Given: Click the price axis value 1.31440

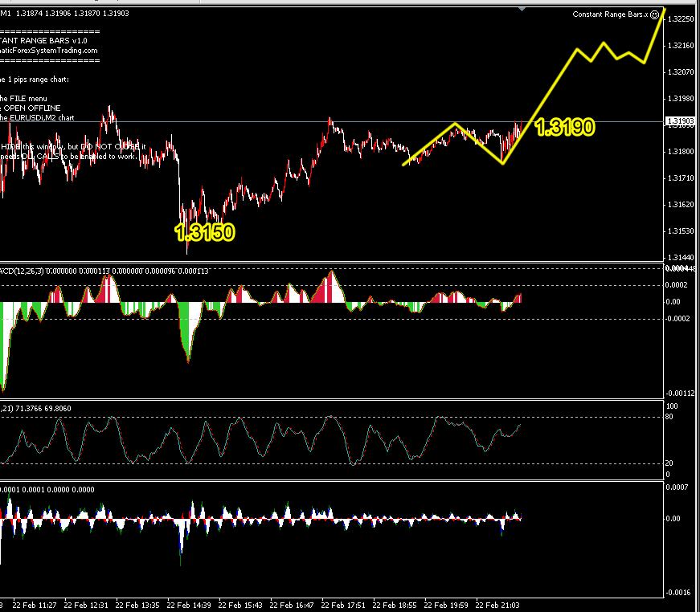Looking at the screenshot, I should tap(682, 257).
